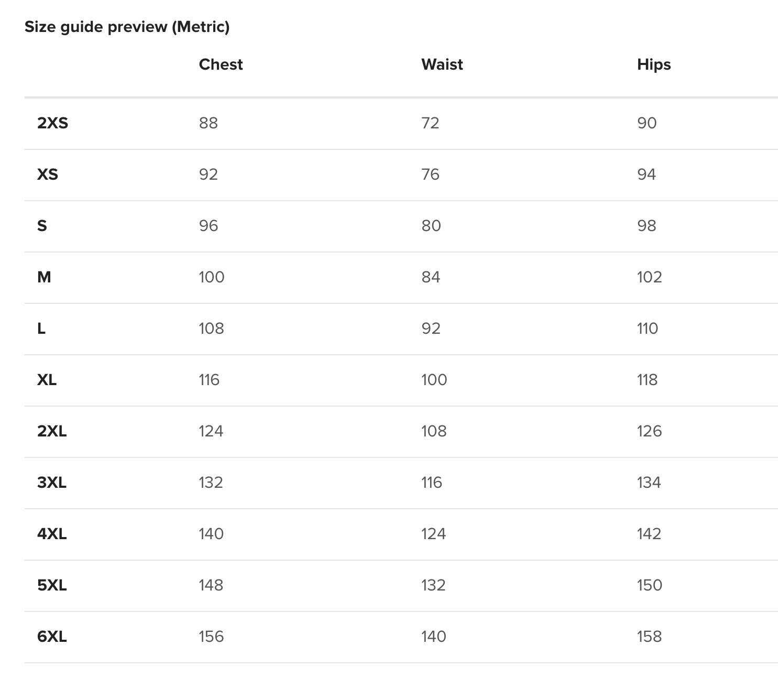Screen dimensions: 778x700
Task: Select the XL size row label
Action: coord(47,380)
